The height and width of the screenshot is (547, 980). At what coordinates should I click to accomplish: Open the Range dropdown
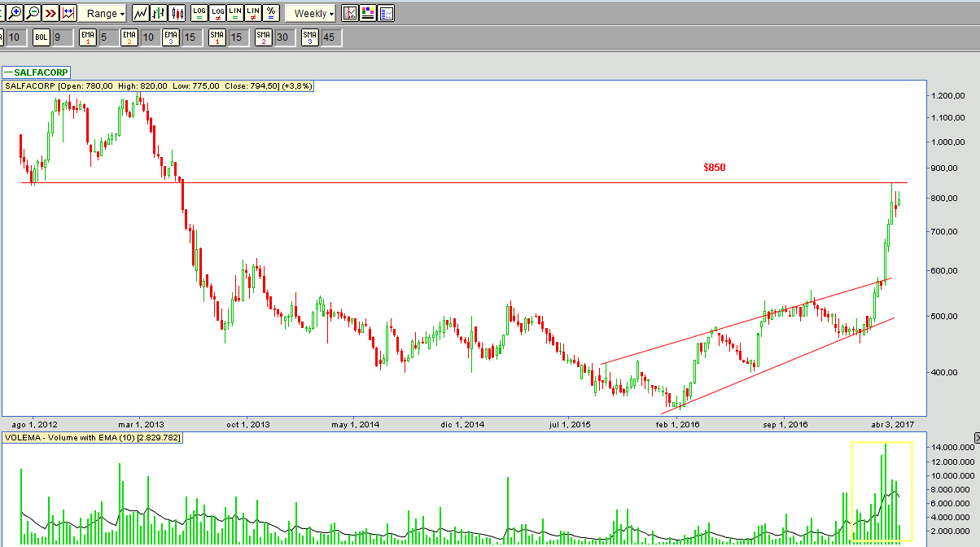click(106, 13)
